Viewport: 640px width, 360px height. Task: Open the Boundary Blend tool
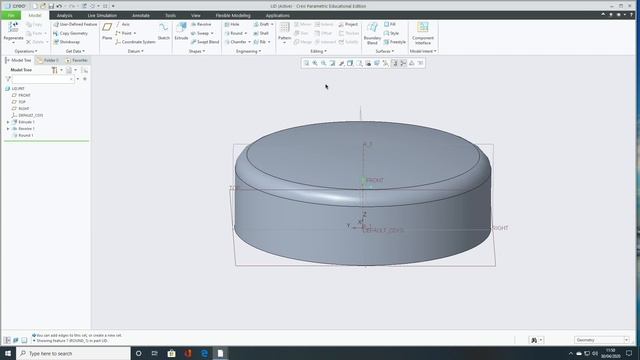pyautogui.click(x=372, y=33)
